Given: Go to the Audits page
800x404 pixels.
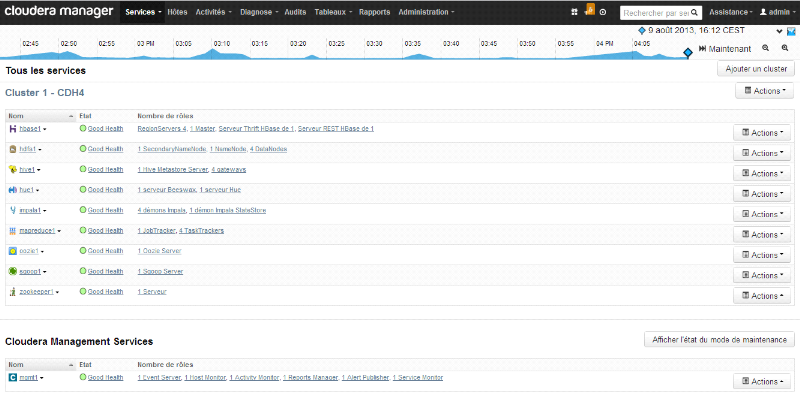Looking at the screenshot, I should (x=295, y=12).
